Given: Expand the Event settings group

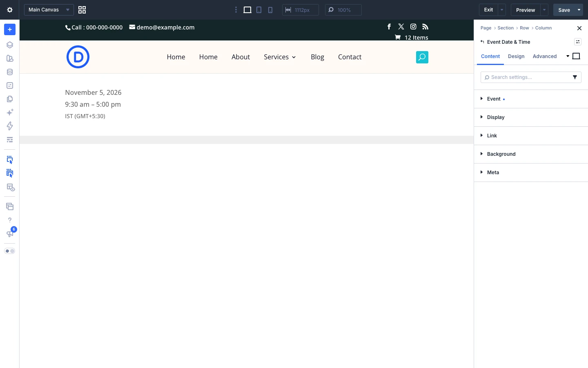Looking at the screenshot, I should (x=531, y=99).
